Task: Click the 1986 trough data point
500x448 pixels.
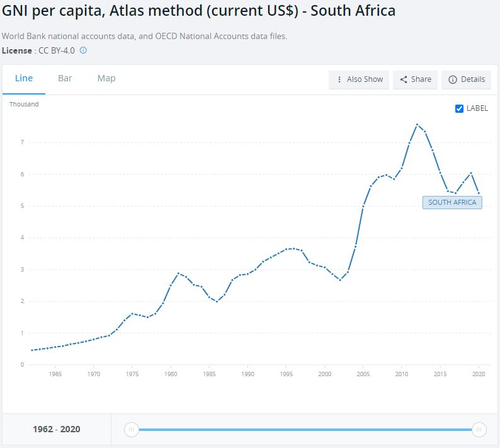Action: (x=217, y=302)
